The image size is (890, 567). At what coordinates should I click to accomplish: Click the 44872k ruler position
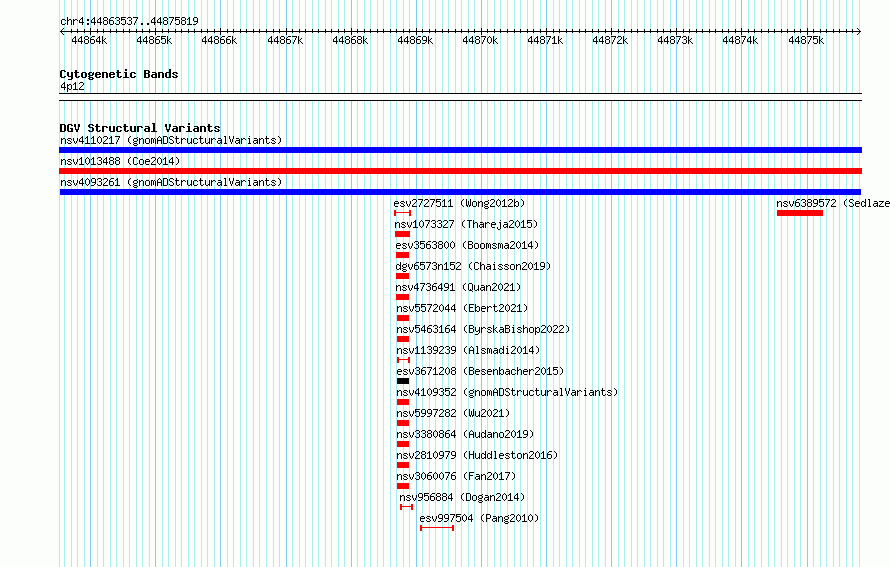pos(610,40)
